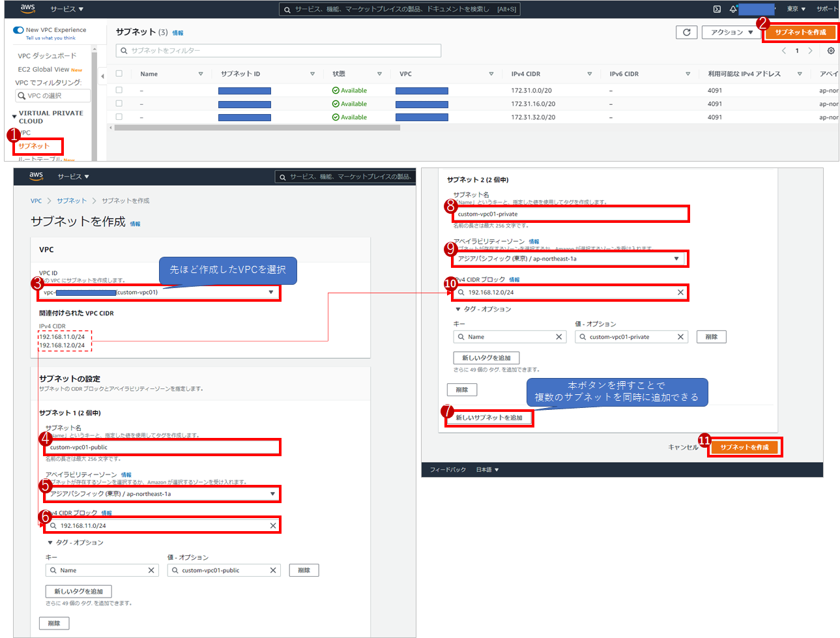This screenshot has height=638, width=840.
Task: Clear the 192.168.11.0/24 CIDR field with X
Action: 273,526
